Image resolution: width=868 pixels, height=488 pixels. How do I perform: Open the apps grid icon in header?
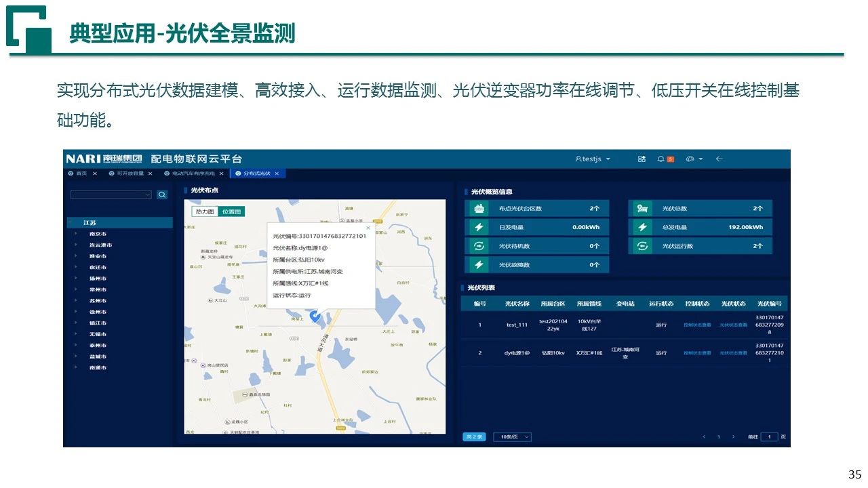(642, 159)
